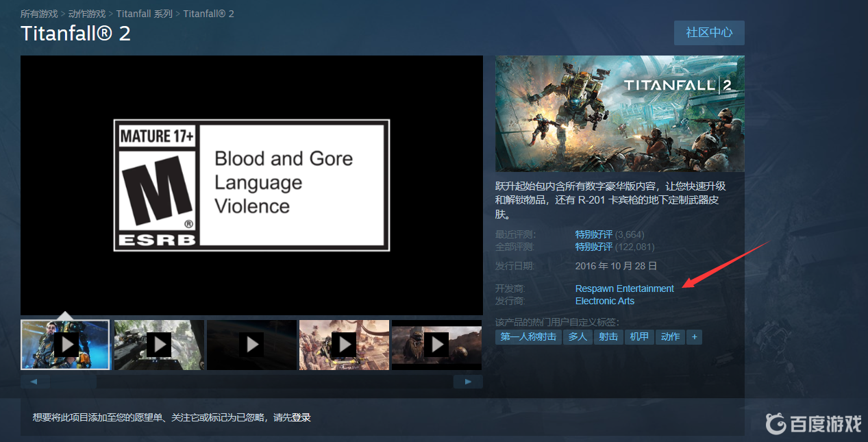Open the 社区中心 community hub

tap(709, 32)
